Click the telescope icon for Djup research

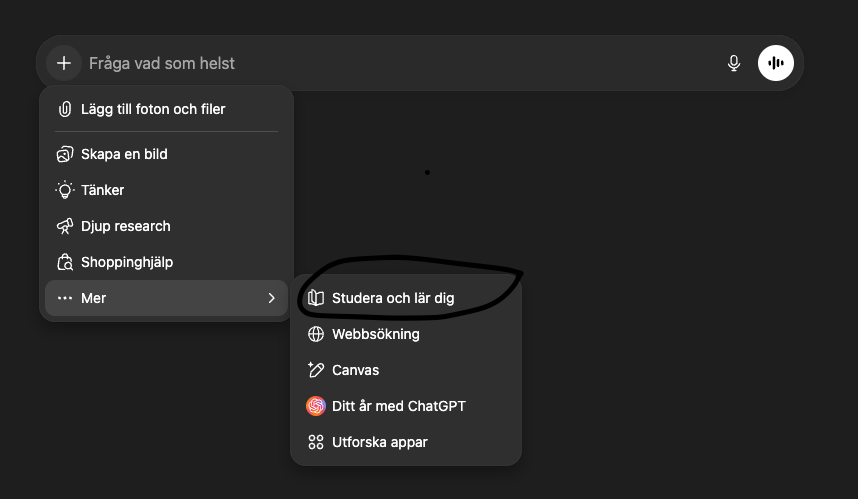click(65, 226)
